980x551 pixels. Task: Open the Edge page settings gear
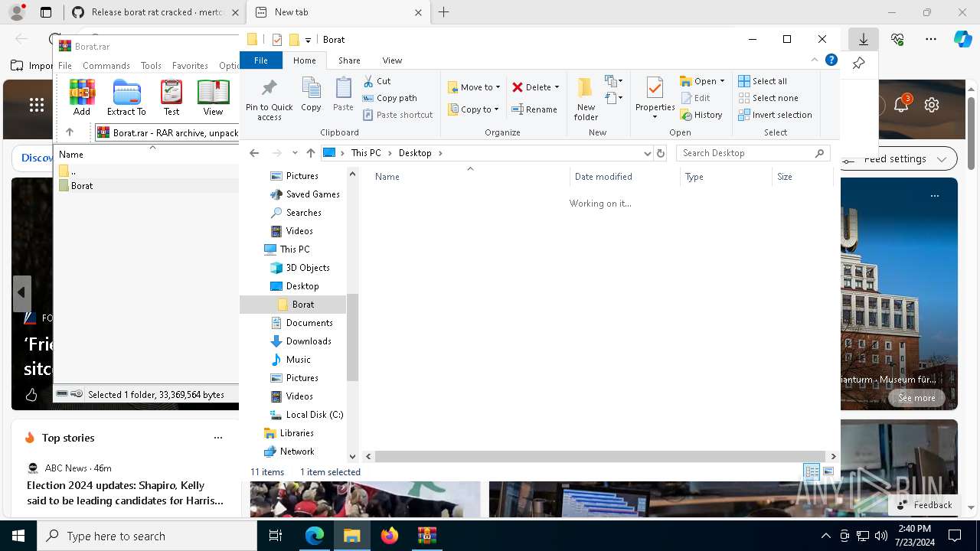(x=932, y=106)
